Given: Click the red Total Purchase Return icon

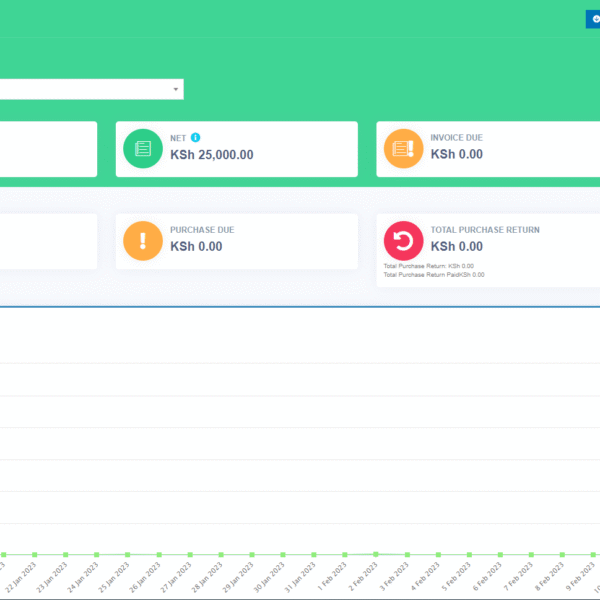Looking at the screenshot, I should (404, 241).
